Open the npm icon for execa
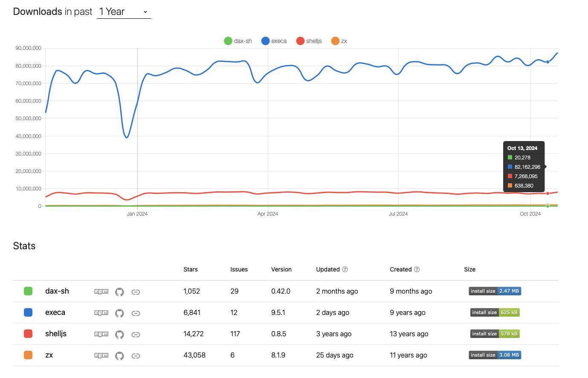 point(101,313)
